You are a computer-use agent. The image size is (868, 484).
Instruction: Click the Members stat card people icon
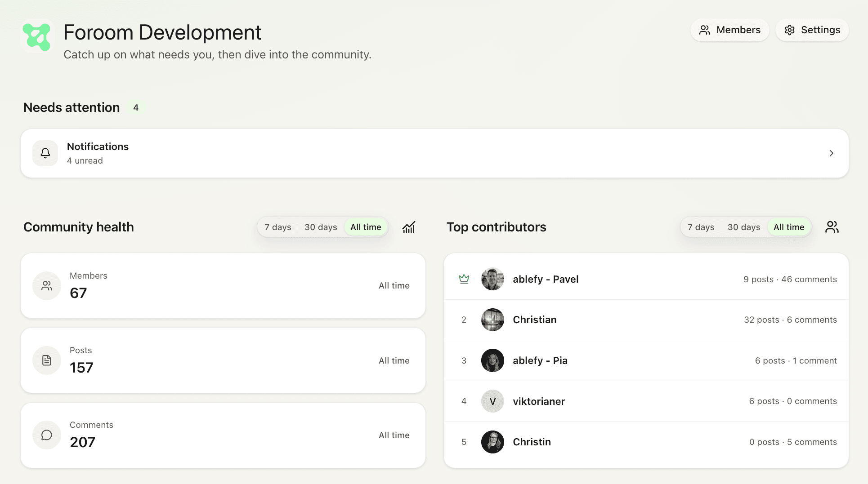pyautogui.click(x=47, y=286)
